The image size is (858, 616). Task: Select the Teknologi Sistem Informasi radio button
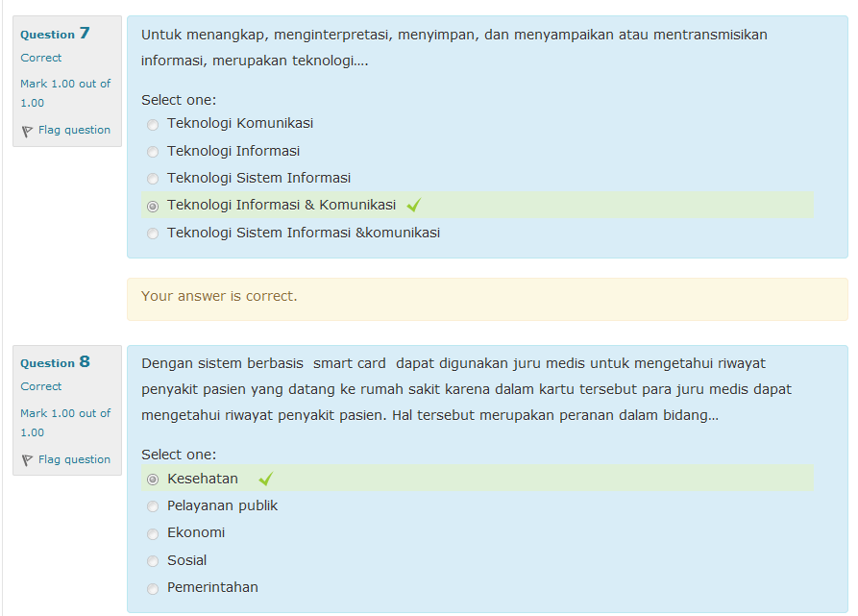pyautogui.click(x=153, y=179)
